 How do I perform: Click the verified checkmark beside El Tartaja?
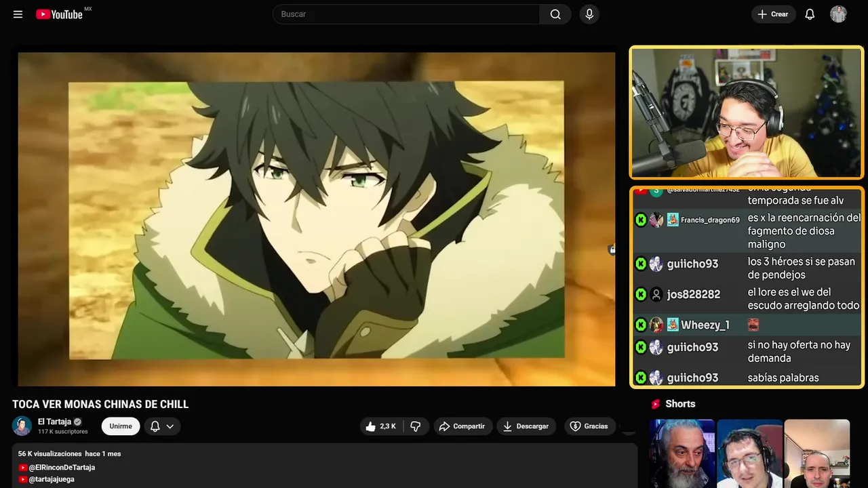tap(77, 422)
